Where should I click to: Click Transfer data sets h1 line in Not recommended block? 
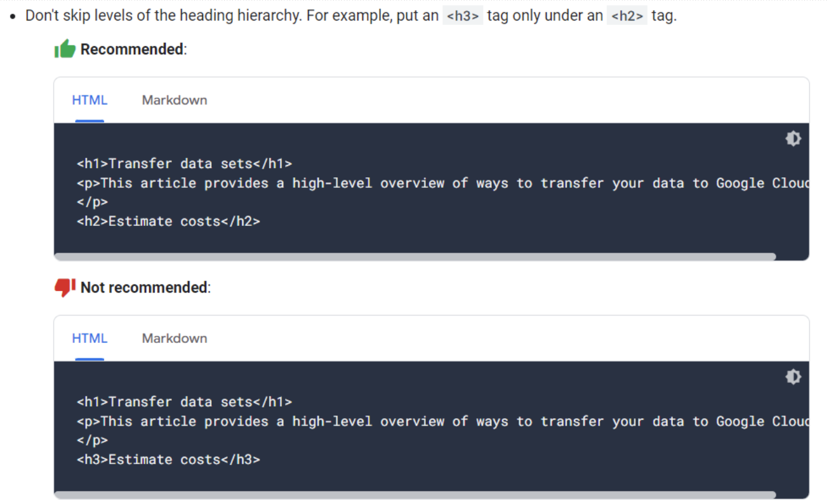pyautogui.click(x=184, y=402)
